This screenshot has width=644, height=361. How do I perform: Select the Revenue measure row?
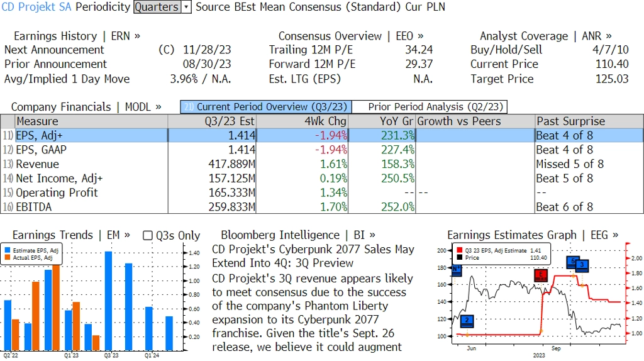(321, 164)
